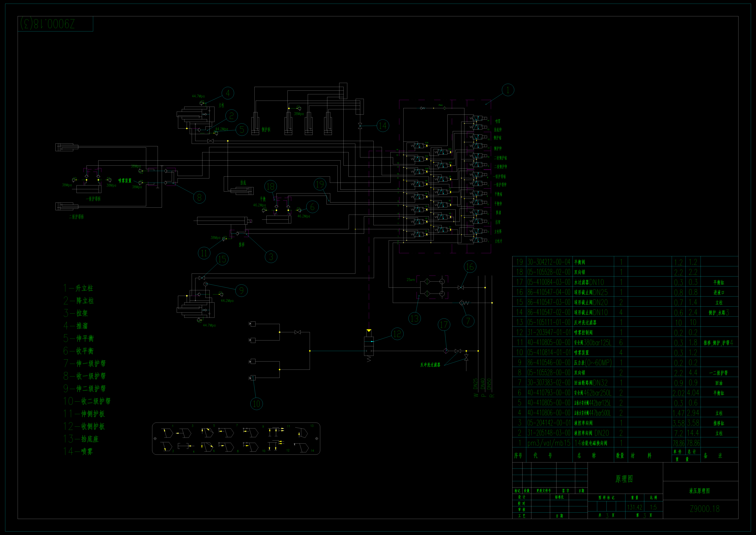756x535 pixels.
Task: Select the rotated pipe label "W DN25"
Action: coord(476,388)
